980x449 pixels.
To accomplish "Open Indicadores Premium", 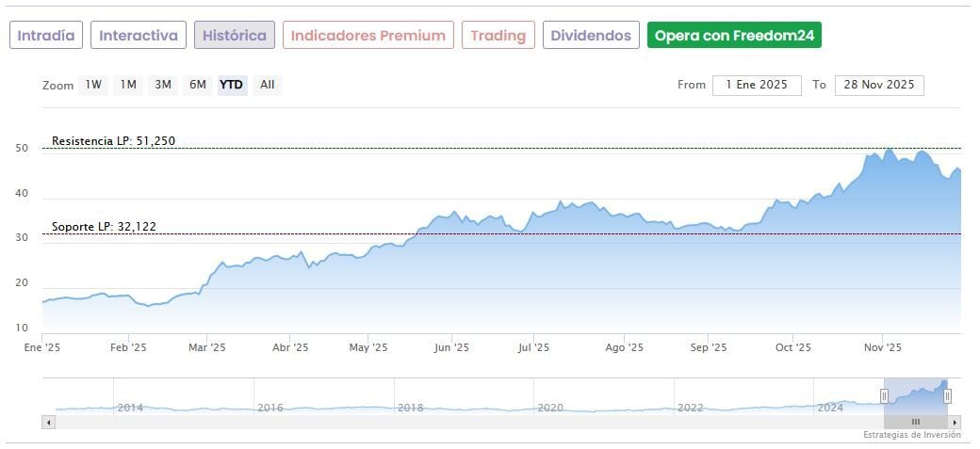I will [367, 36].
